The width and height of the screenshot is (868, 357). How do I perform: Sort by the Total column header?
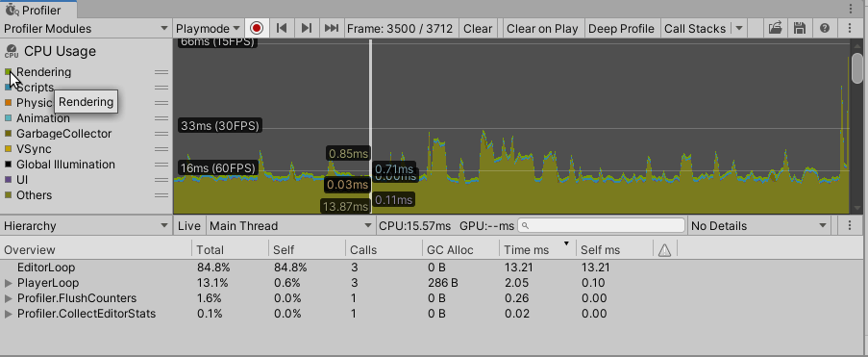coord(231,250)
